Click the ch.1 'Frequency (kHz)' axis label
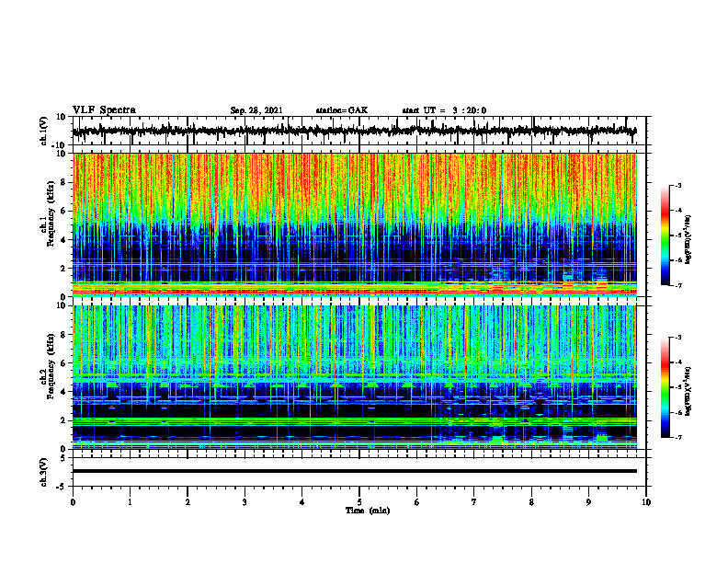Viewport: 728px width, 563px height. click(51, 213)
